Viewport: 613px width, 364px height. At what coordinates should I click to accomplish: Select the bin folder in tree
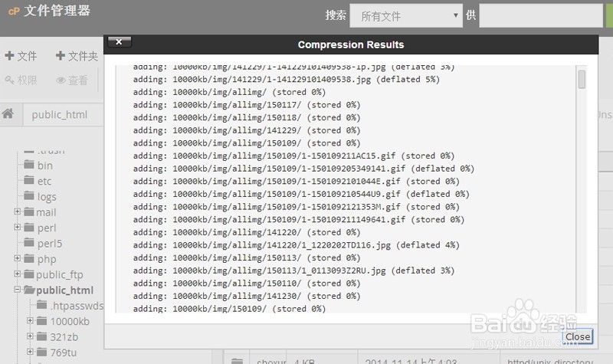[x=45, y=166]
